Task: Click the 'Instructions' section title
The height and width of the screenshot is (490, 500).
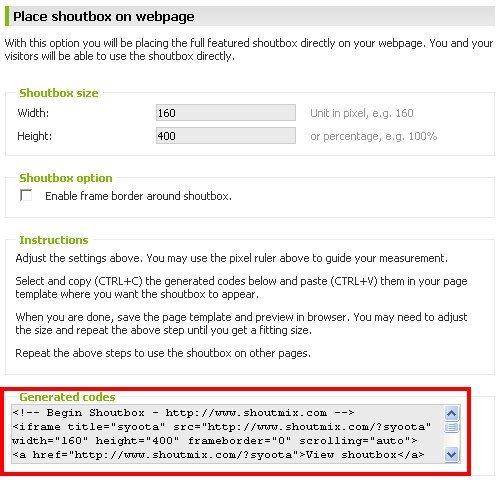Action: tap(54, 240)
